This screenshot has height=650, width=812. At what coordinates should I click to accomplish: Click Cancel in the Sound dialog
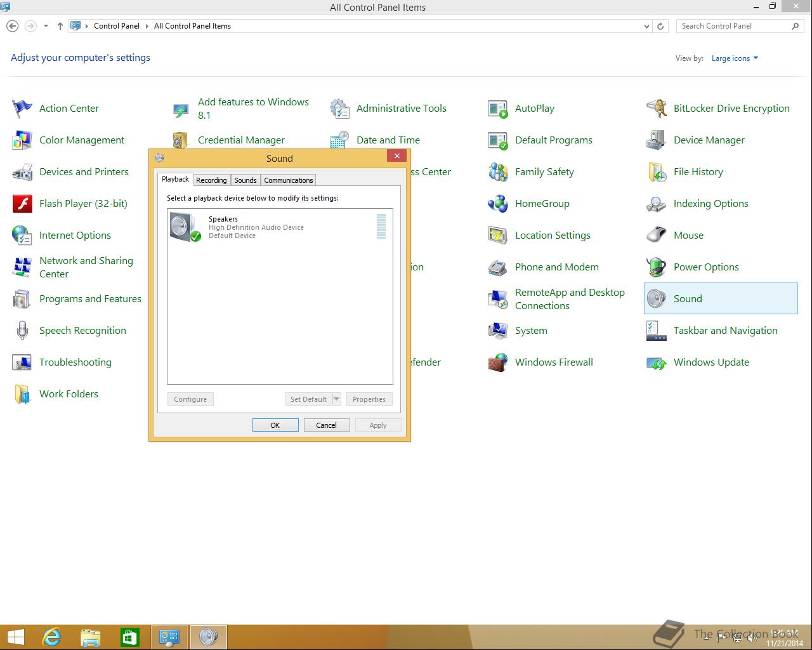pyautogui.click(x=327, y=425)
